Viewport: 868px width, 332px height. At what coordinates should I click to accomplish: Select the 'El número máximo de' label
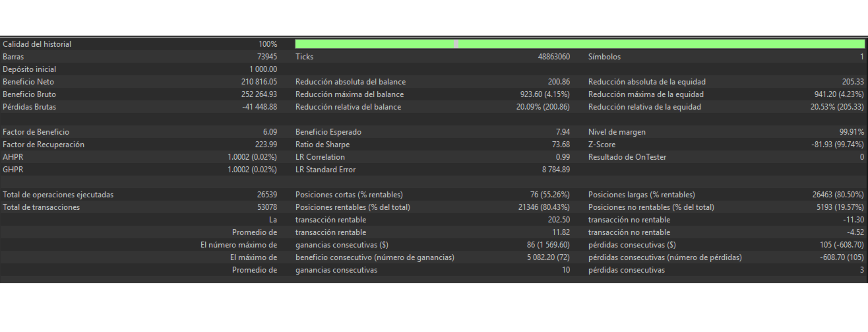(x=239, y=245)
